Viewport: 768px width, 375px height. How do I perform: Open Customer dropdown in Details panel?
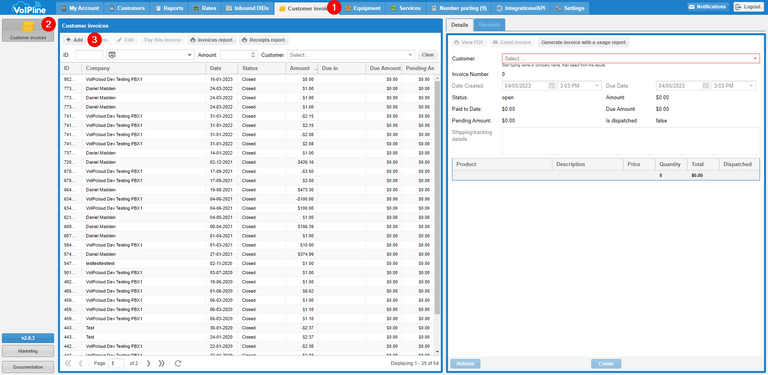[x=755, y=59]
